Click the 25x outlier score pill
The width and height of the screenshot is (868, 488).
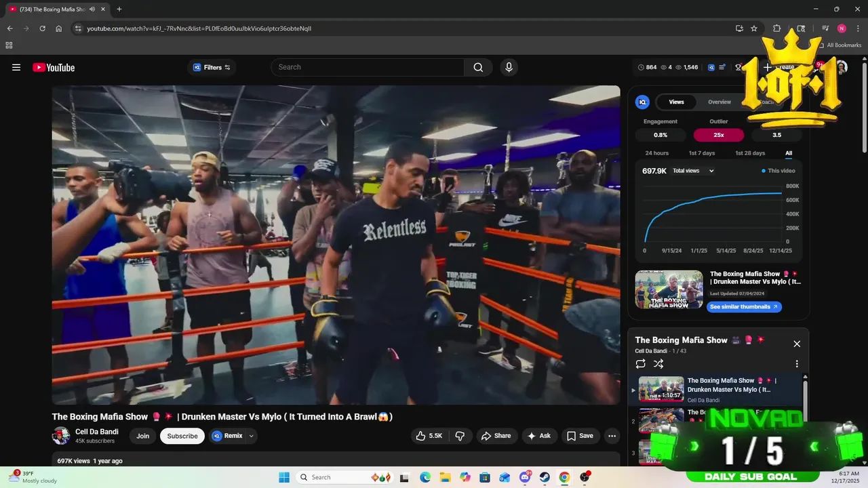click(x=719, y=135)
